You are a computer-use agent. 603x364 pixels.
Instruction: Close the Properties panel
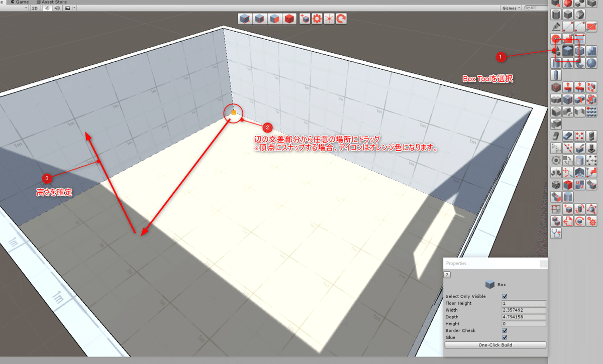tap(543, 263)
